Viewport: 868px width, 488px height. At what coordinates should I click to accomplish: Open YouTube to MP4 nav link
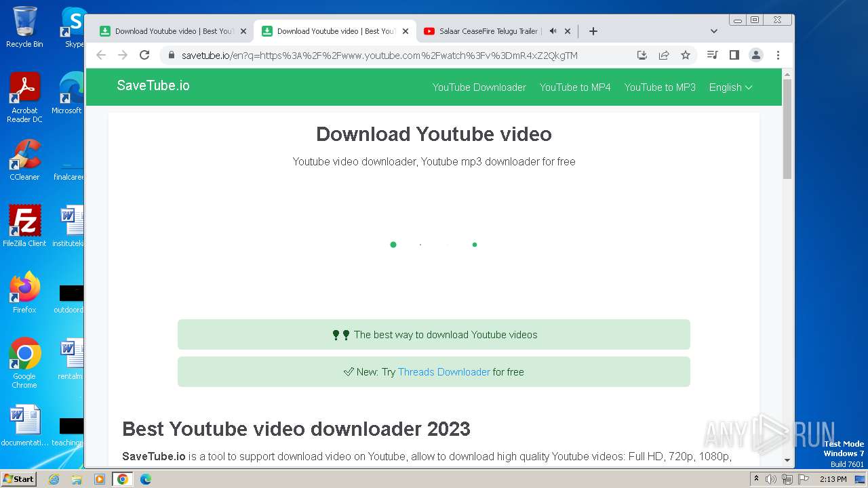coord(575,87)
